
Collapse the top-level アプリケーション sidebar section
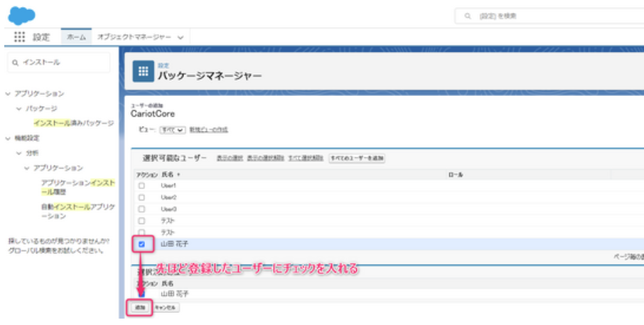coord(8,94)
